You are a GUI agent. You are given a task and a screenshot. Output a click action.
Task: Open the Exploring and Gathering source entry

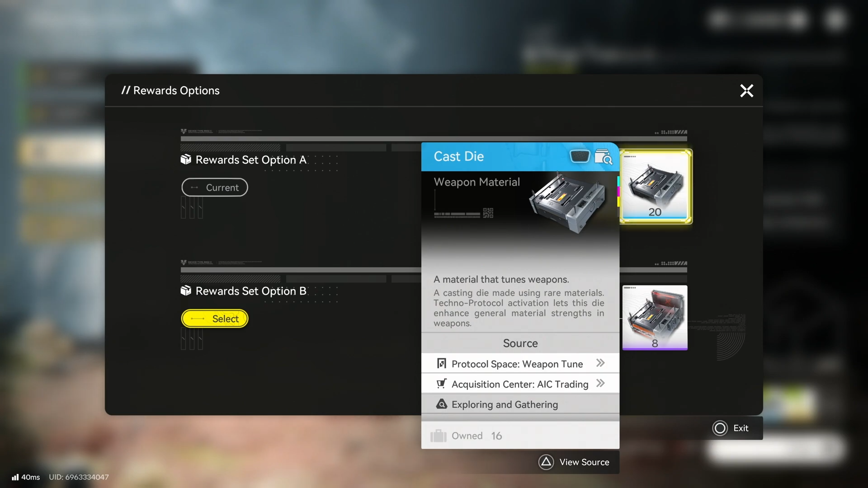pos(505,404)
